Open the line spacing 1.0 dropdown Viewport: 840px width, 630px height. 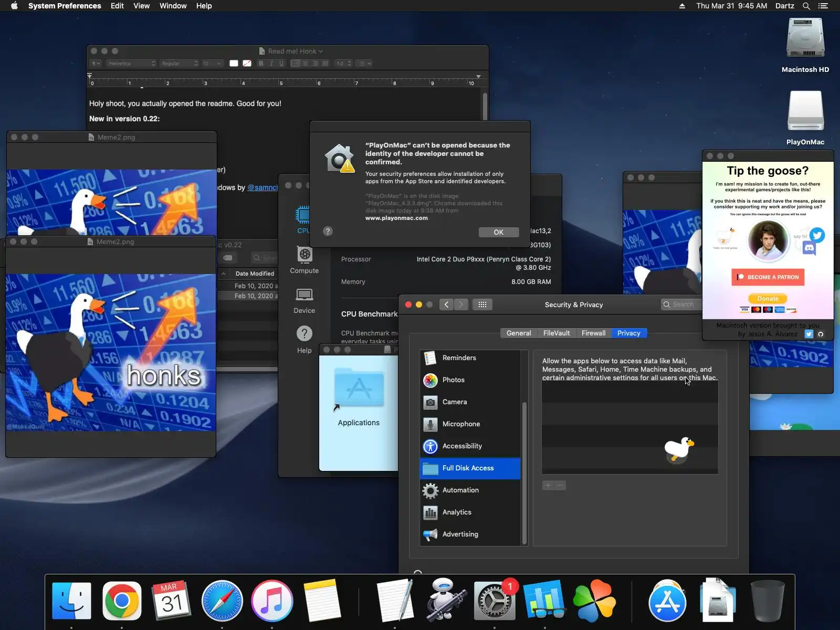344,64
